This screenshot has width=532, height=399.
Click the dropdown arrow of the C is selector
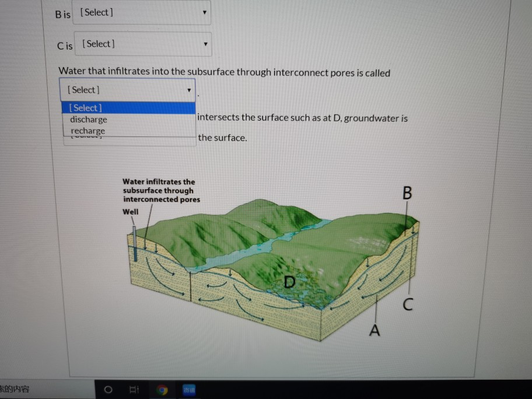coord(206,44)
